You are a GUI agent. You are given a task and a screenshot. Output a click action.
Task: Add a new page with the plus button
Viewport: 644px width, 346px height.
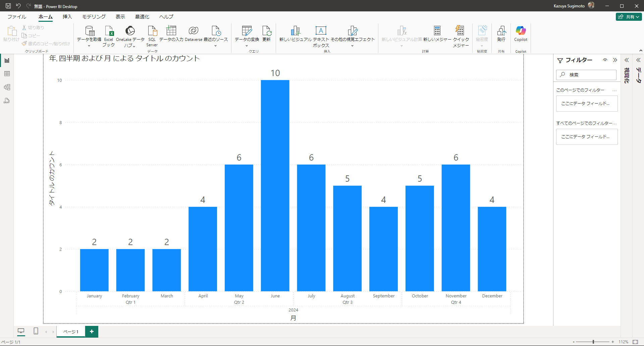pyautogui.click(x=92, y=332)
